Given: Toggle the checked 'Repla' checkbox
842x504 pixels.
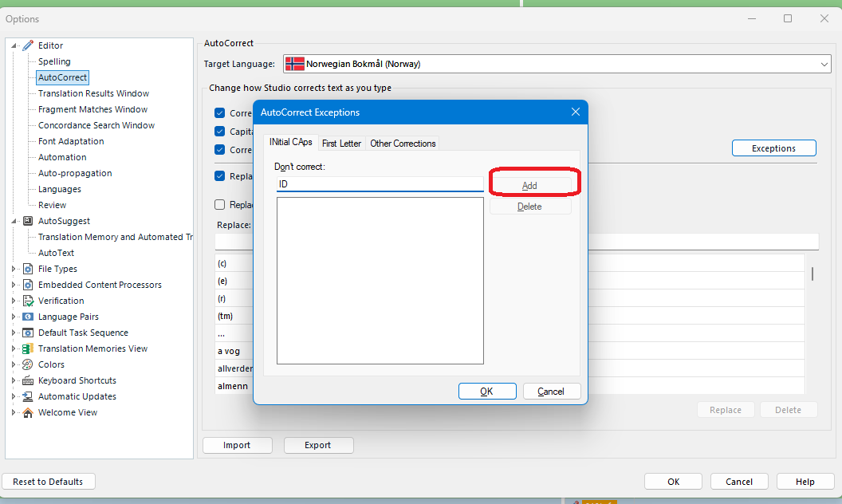Looking at the screenshot, I should tap(219, 175).
